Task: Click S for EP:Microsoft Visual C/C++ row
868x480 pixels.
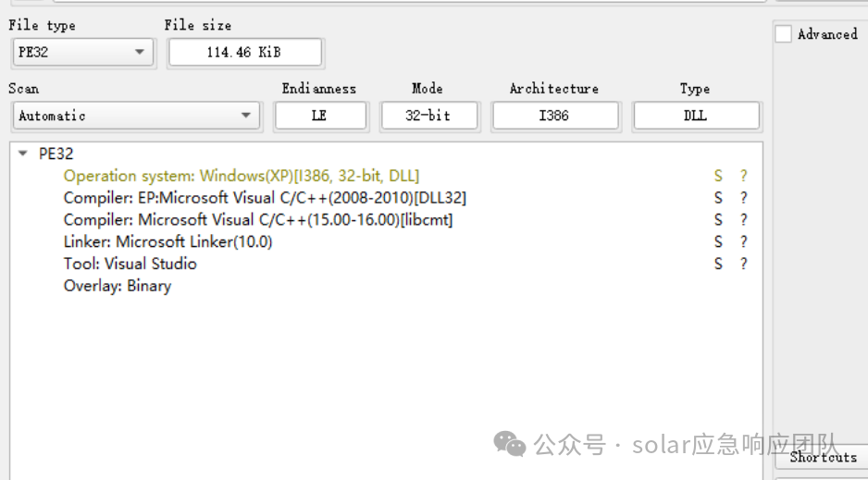Action: tap(718, 198)
